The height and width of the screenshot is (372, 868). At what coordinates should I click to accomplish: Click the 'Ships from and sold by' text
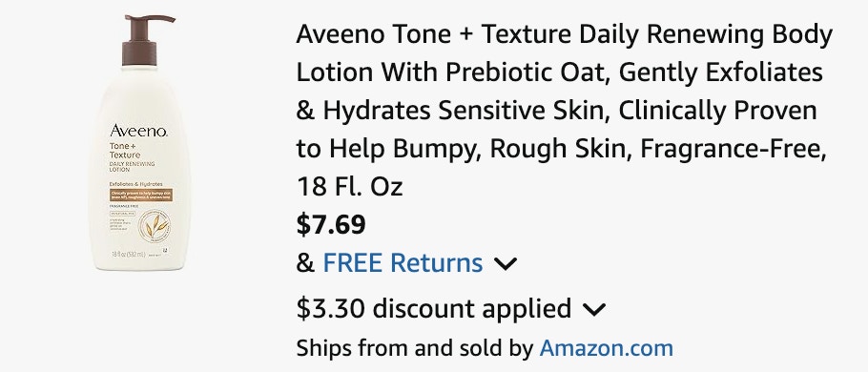tap(415, 348)
